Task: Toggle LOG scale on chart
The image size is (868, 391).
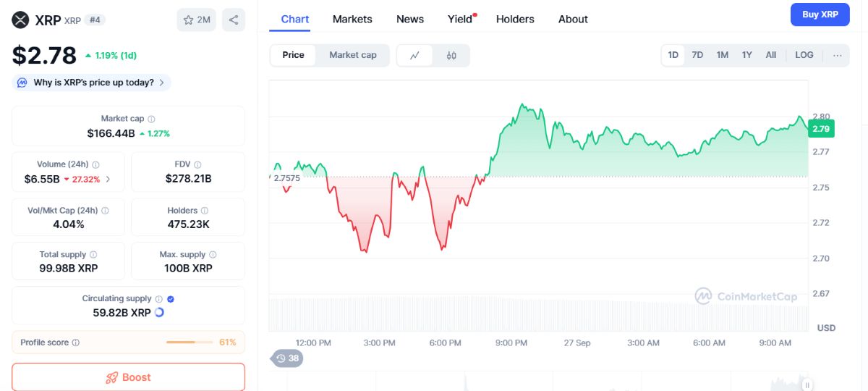Action: point(804,55)
